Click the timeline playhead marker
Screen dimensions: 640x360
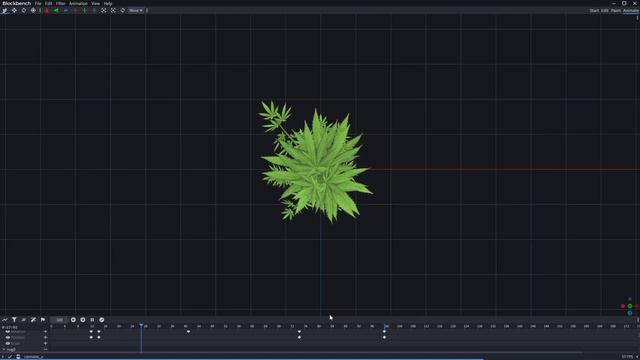tap(141, 325)
